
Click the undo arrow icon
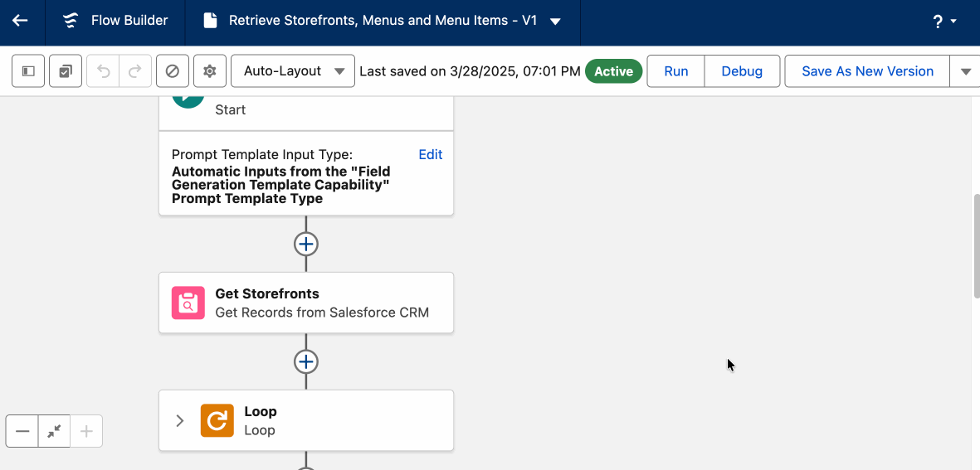coord(104,71)
